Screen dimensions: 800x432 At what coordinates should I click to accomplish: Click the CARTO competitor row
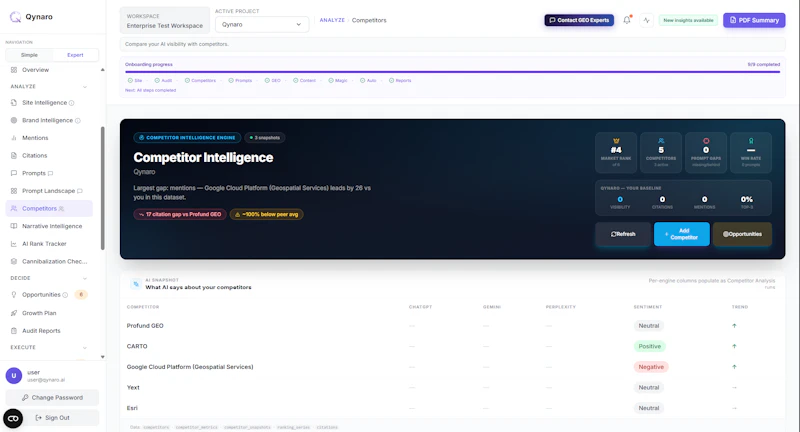coord(453,346)
